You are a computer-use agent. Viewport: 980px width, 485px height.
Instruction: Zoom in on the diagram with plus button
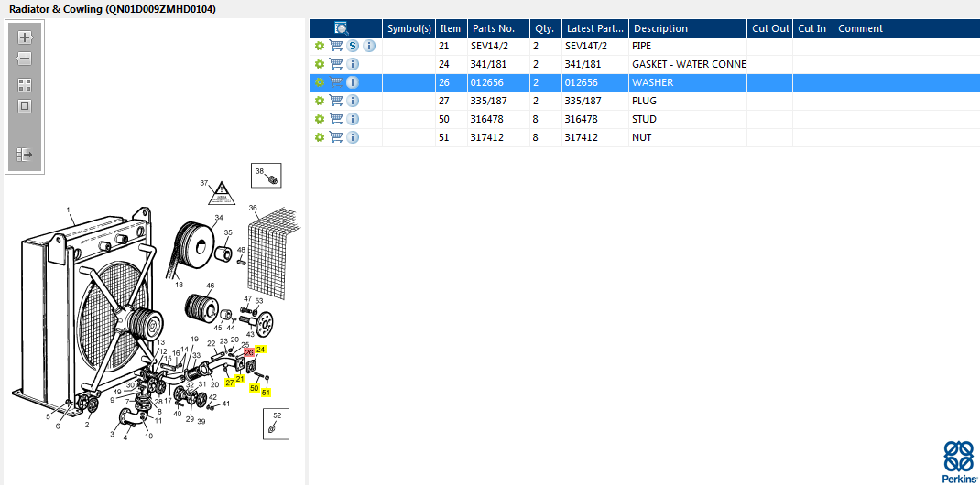[25, 38]
